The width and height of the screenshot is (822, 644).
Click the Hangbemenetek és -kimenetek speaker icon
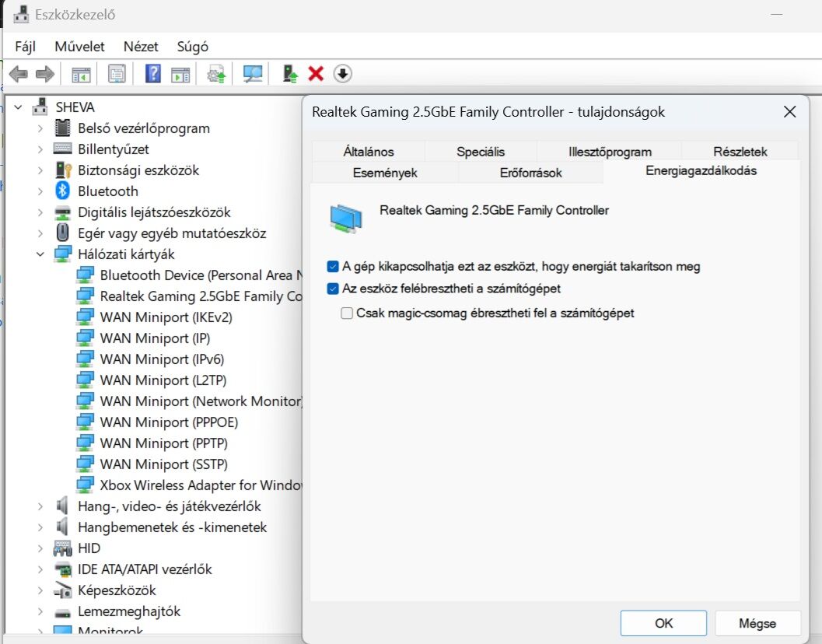point(62,527)
